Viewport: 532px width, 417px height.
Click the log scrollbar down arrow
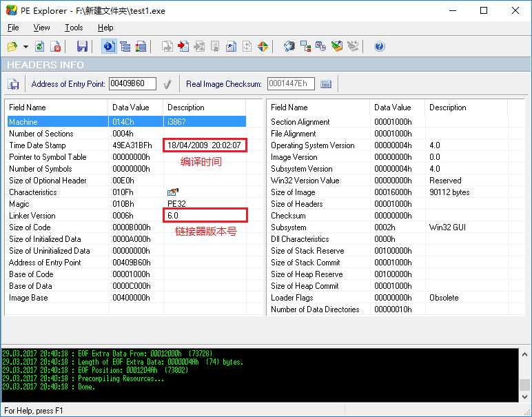(525, 396)
